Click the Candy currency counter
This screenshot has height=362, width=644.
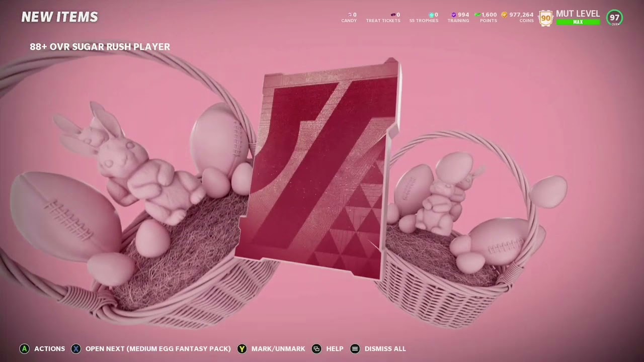point(349,18)
